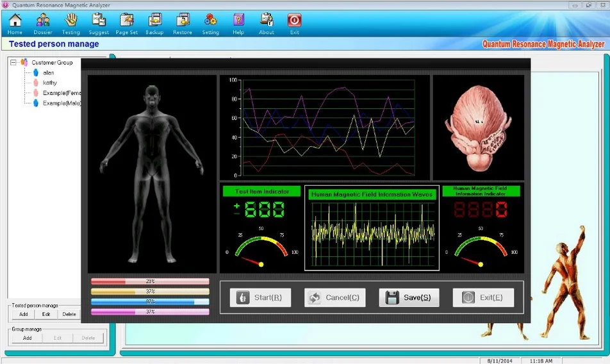Click the 8/11/2014 date in status bar
The height and width of the screenshot is (364, 610).
tap(500, 361)
